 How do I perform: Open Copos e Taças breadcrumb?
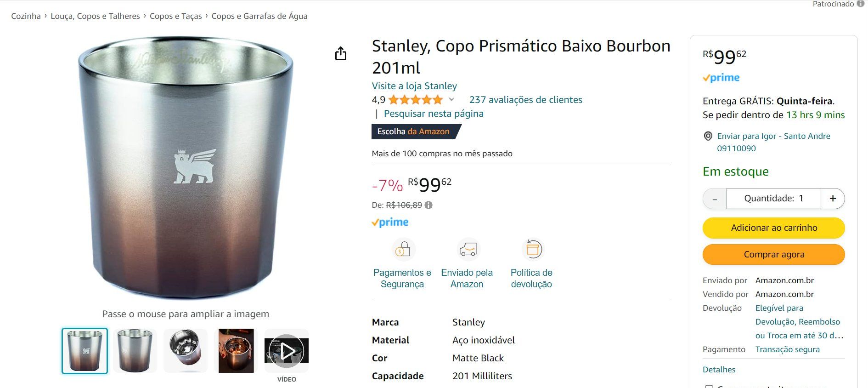tap(176, 16)
